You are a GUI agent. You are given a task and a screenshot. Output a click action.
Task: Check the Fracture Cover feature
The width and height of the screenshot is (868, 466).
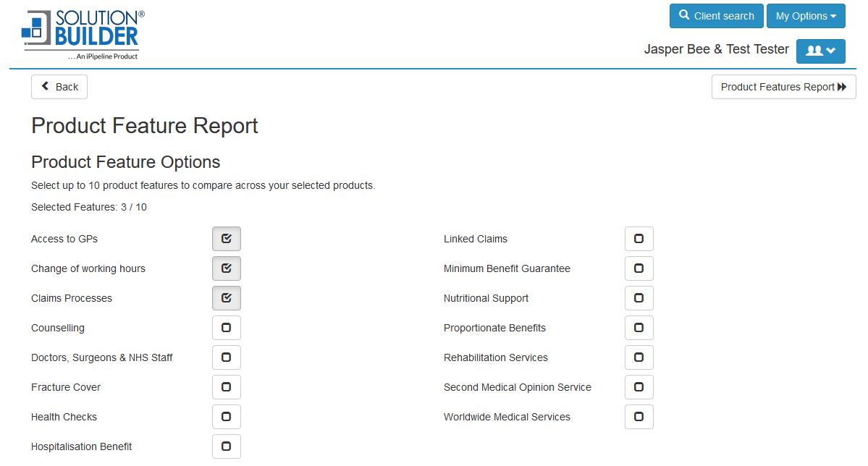(x=227, y=387)
